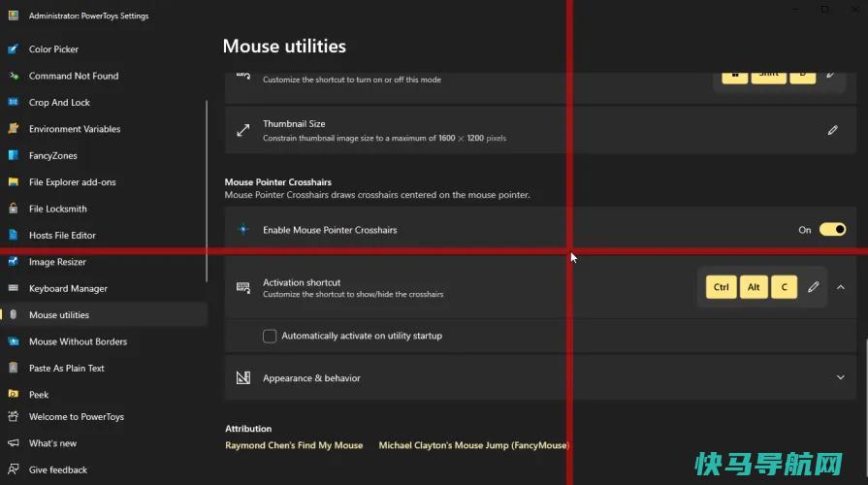Viewport: 868px width, 485px height.
Task: Open Raymond Chen's Find My Mouse link
Action: (x=294, y=445)
